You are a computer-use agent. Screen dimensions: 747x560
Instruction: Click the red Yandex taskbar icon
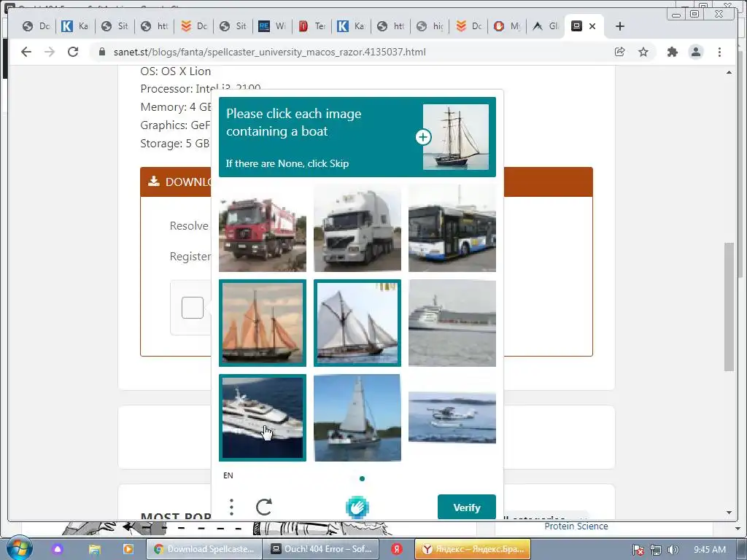point(396,549)
